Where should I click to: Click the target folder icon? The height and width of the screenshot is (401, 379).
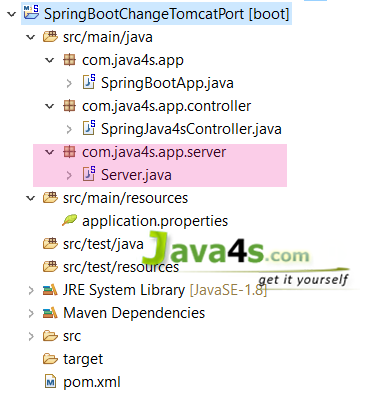click(x=50, y=359)
